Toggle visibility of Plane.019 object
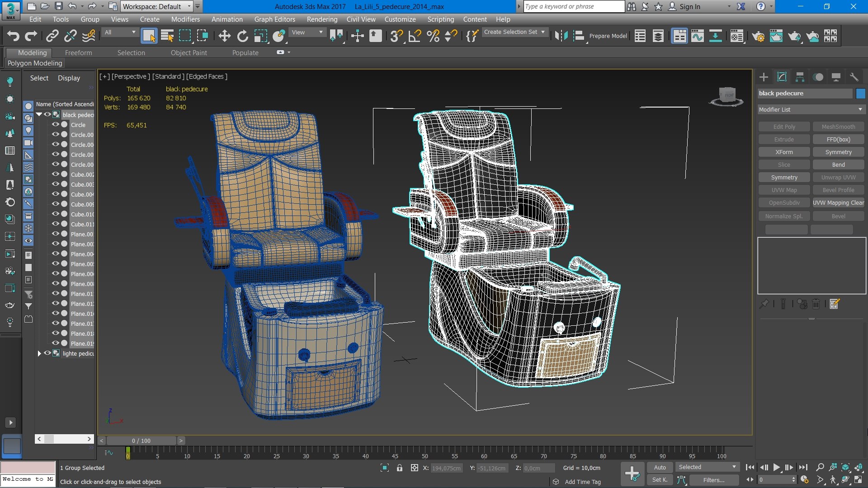The width and height of the screenshot is (868, 488). 56,343
